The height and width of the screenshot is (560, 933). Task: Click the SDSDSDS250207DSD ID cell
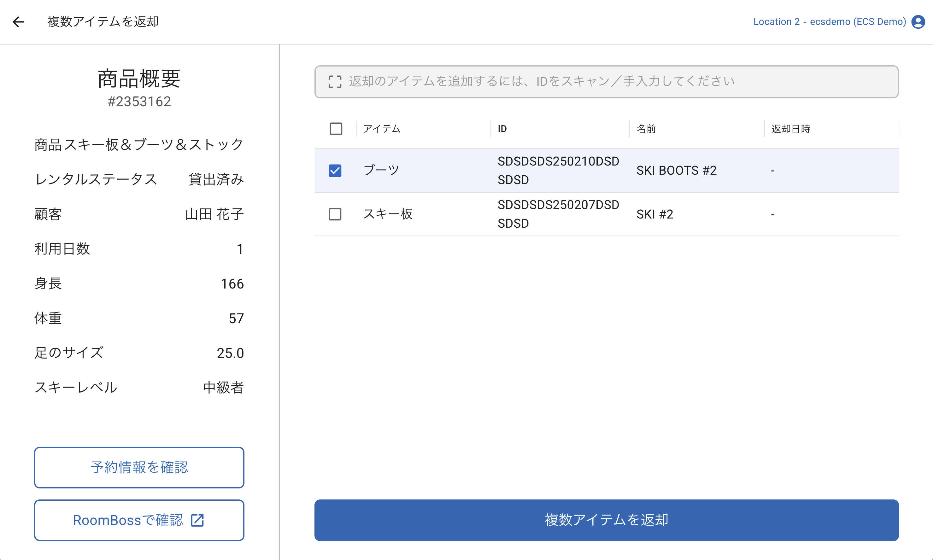tap(558, 214)
